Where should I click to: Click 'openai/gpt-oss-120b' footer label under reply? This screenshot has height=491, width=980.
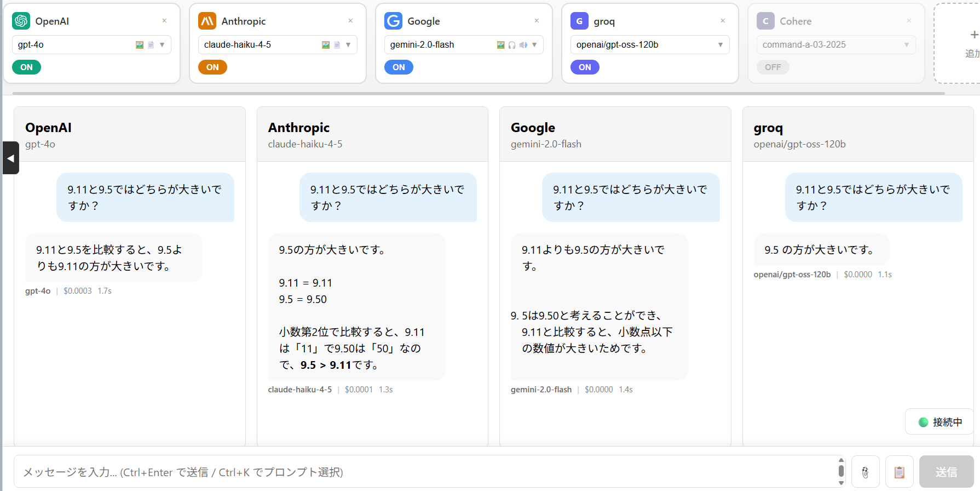click(792, 275)
